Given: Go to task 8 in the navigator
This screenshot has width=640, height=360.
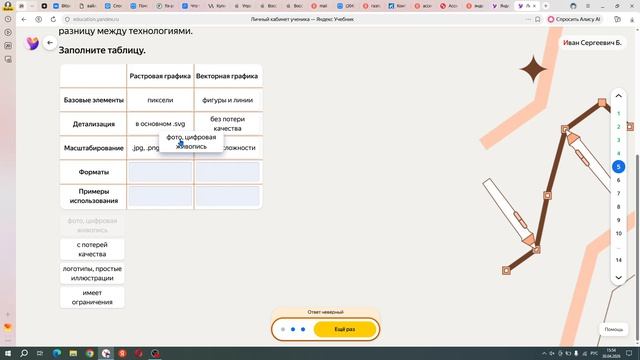Looking at the screenshot, I should 618,207.
